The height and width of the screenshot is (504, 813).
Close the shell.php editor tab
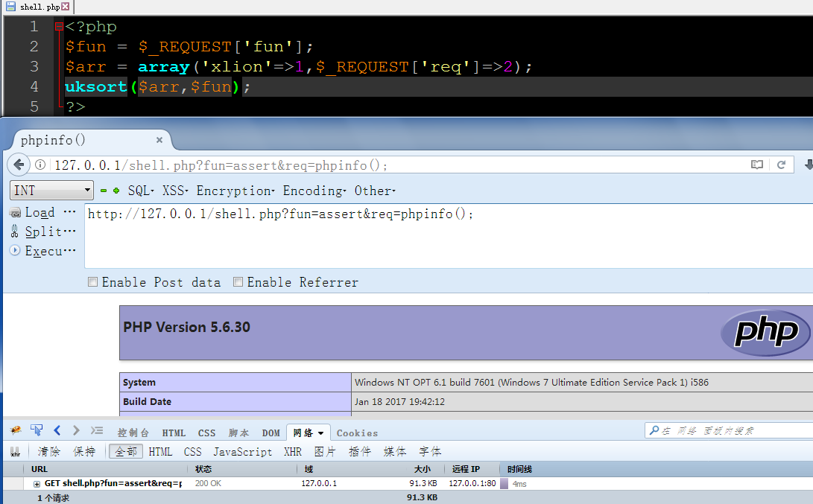[x=66, y=6]
